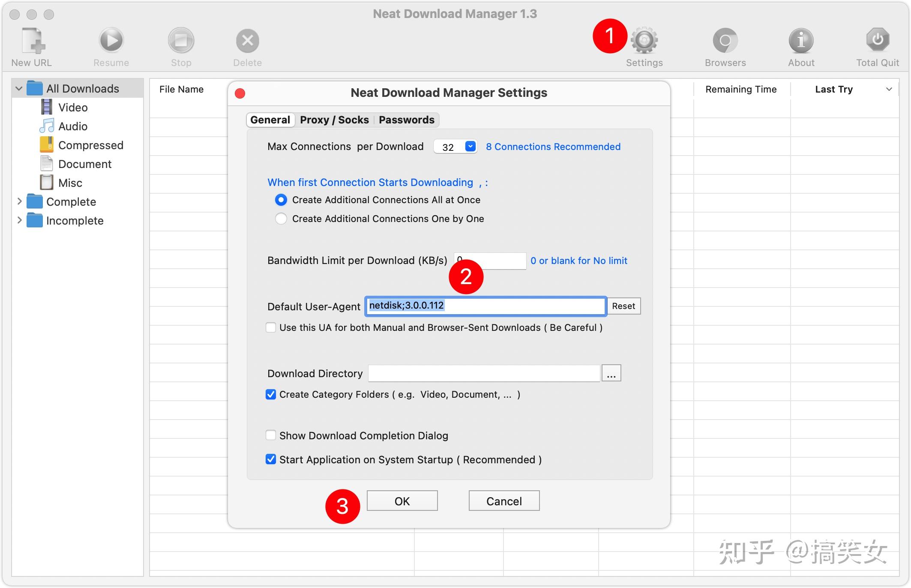Expand the Complete folder tree

tap(19, 201)
